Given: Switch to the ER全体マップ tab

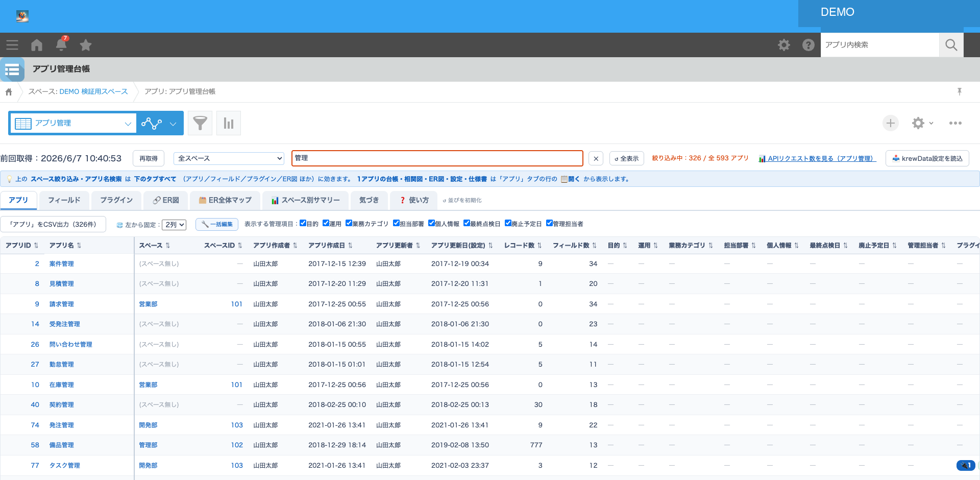Looking at the screenshot, I should point(225,200).
